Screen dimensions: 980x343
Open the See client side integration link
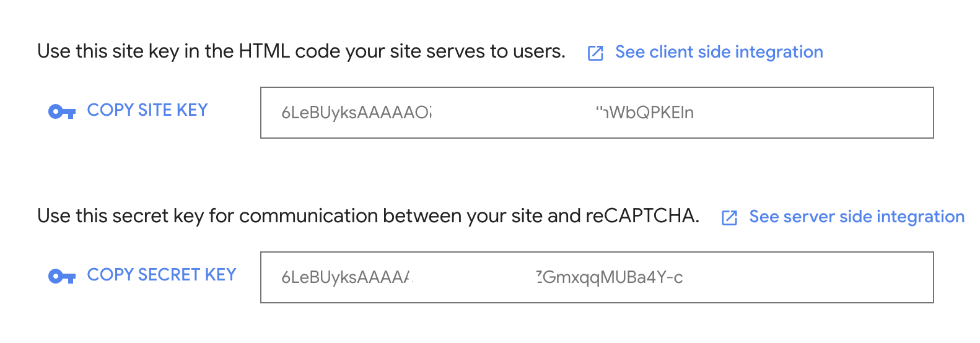coord(719,52)
